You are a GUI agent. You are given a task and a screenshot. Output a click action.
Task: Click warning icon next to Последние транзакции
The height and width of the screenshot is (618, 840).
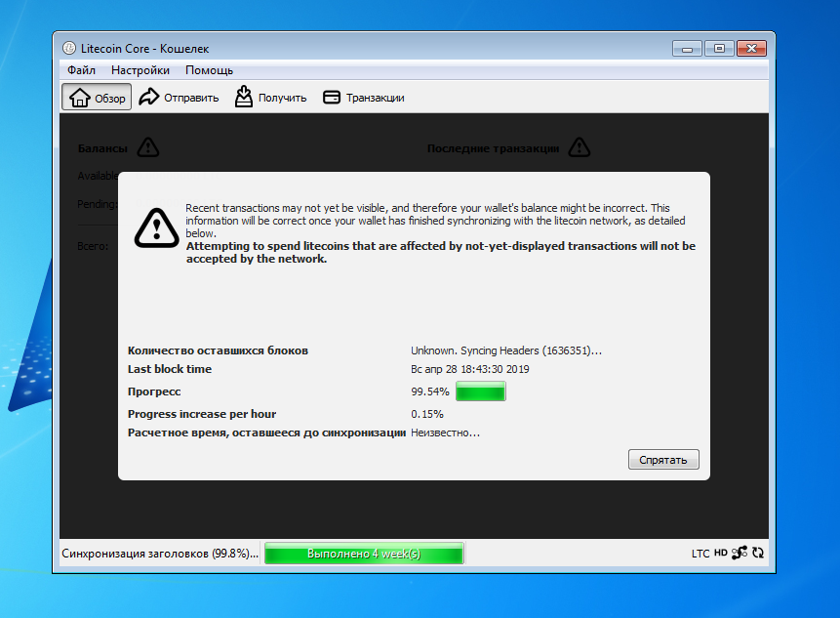580,146
